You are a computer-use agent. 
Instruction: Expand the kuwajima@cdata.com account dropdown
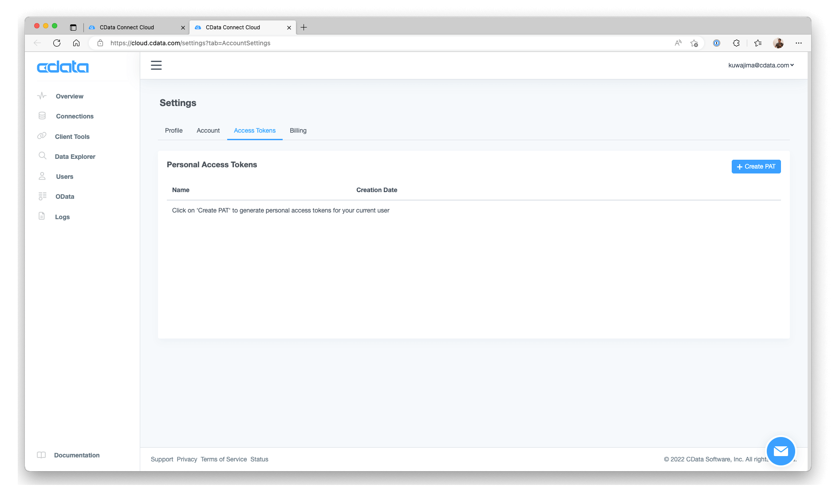click(x=761, y=65)
